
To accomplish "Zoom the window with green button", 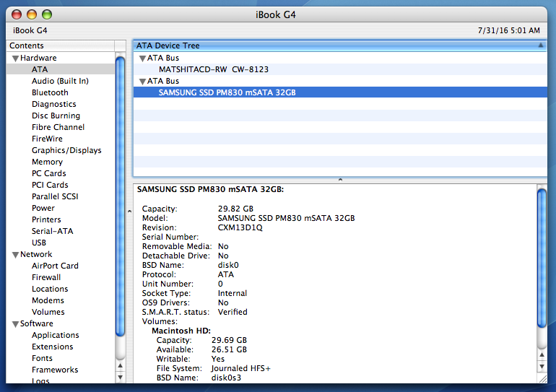I will (47, 14).
